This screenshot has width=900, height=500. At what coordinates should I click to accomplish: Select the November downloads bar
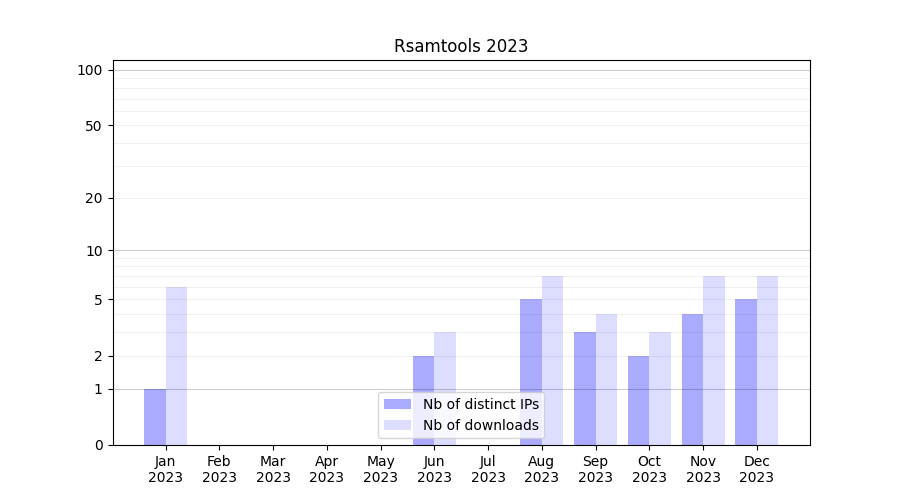714,360
